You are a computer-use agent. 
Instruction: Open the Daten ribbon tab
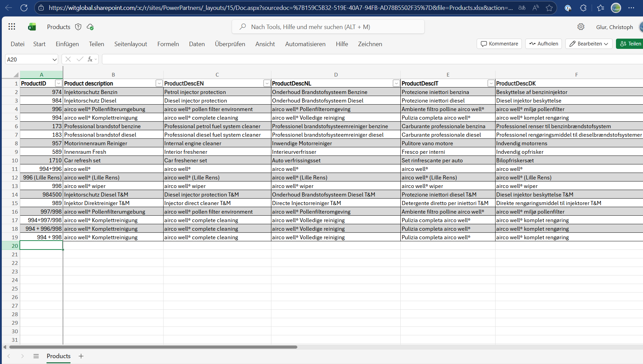pyautogui.click(x=197, y=44)
